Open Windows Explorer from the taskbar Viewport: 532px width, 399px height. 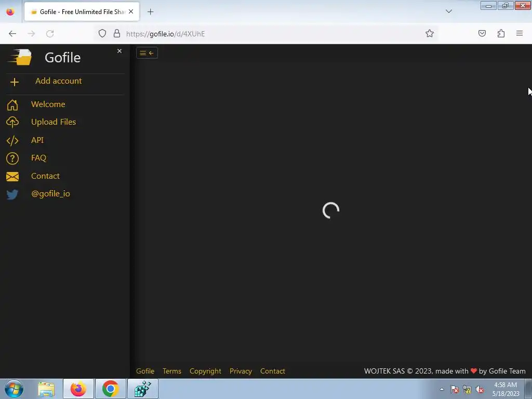click(46, 389)
